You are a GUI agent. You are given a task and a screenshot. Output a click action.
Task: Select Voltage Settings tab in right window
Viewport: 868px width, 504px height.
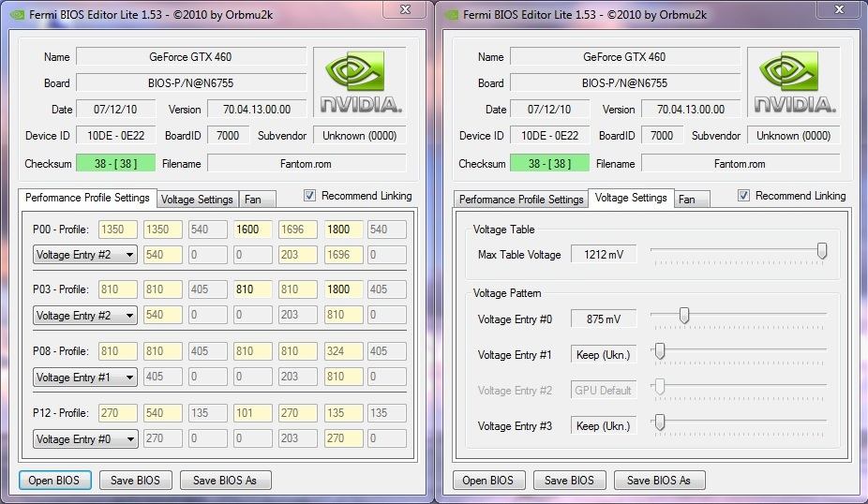point(631,198)
